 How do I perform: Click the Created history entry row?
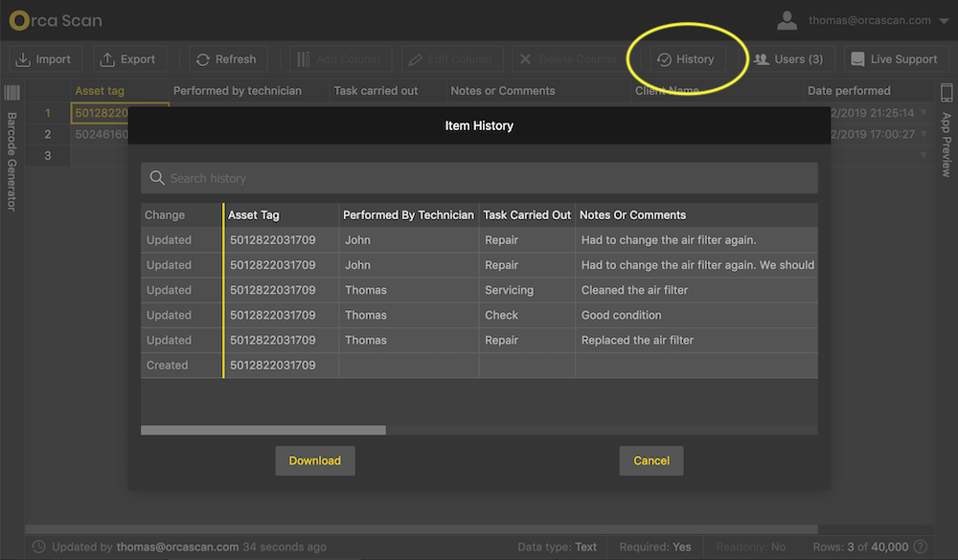click(168, 365)
